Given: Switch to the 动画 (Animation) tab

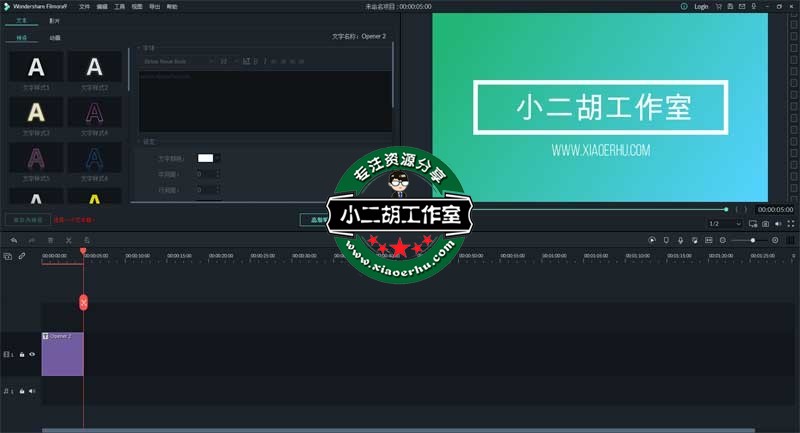Looking at the screenshot, I should pos(55,38).
